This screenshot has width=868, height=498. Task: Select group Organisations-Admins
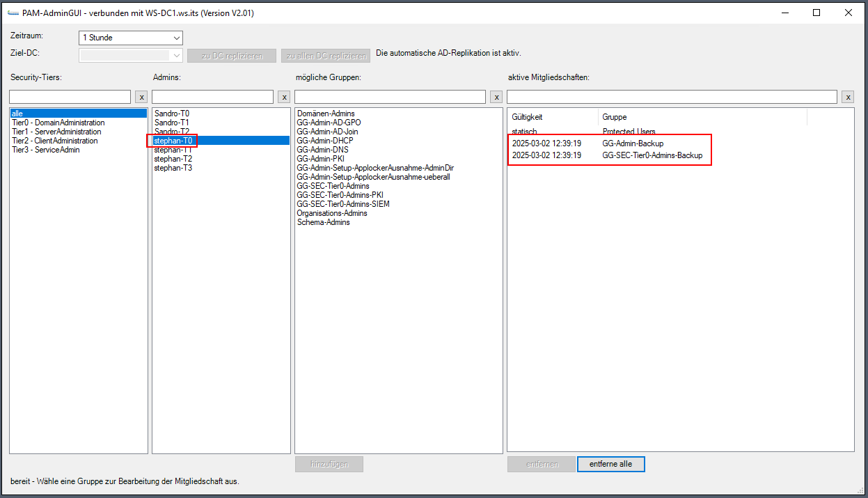399,213
